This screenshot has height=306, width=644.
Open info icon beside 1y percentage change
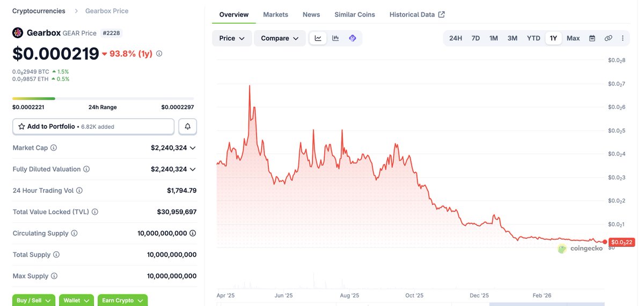159,54
